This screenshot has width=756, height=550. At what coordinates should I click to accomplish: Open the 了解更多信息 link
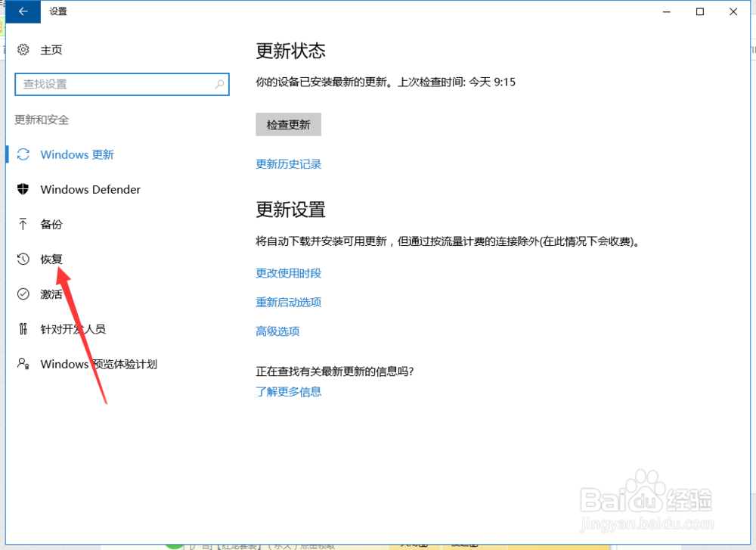pyautogui.click(x=288, y=391)
